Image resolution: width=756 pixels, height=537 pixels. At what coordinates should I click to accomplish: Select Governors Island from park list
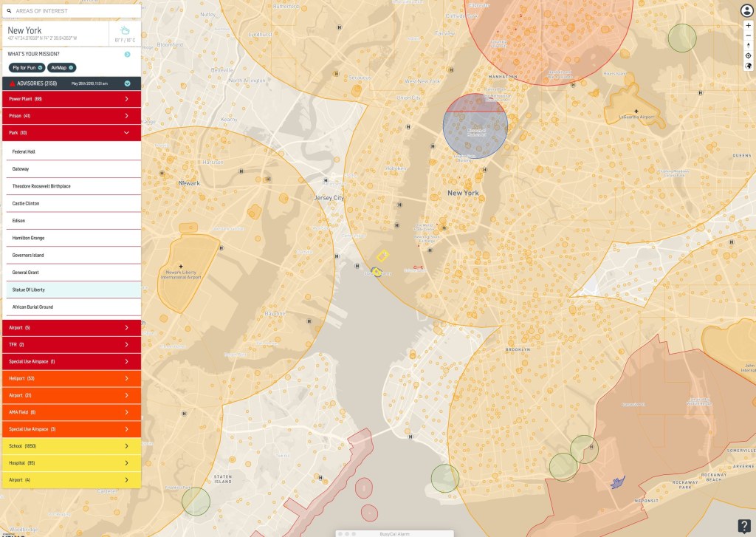[x=71, y=255]
